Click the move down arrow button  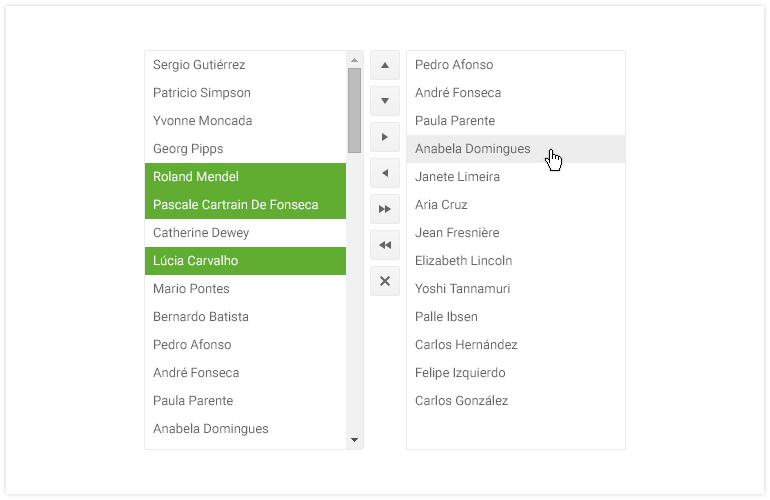coord(385,101)
